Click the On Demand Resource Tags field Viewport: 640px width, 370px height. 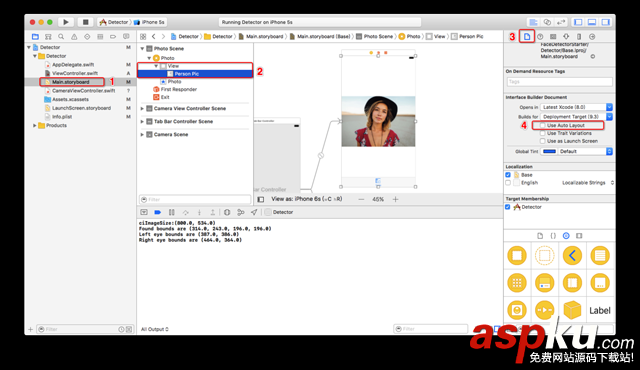(x=560, y=82)
